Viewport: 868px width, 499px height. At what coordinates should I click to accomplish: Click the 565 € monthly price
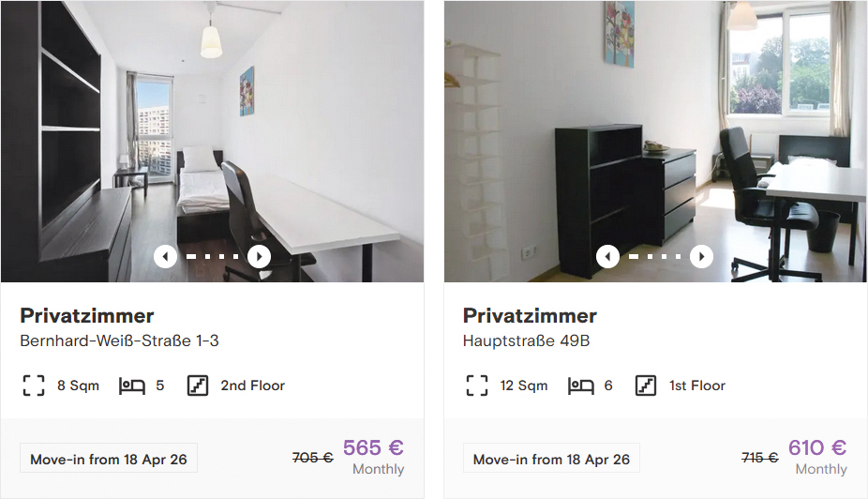tap(373, 447)
